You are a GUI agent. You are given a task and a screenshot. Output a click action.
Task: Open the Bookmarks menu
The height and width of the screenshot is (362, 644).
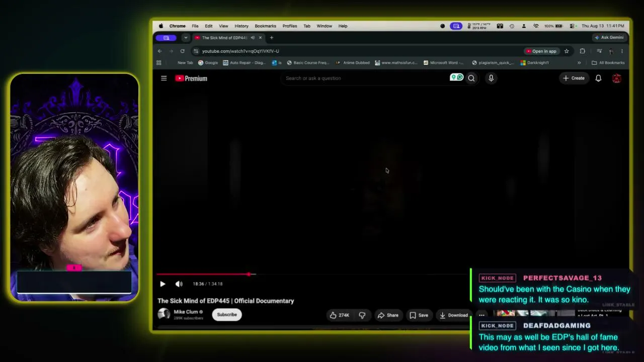click(265, 26)
